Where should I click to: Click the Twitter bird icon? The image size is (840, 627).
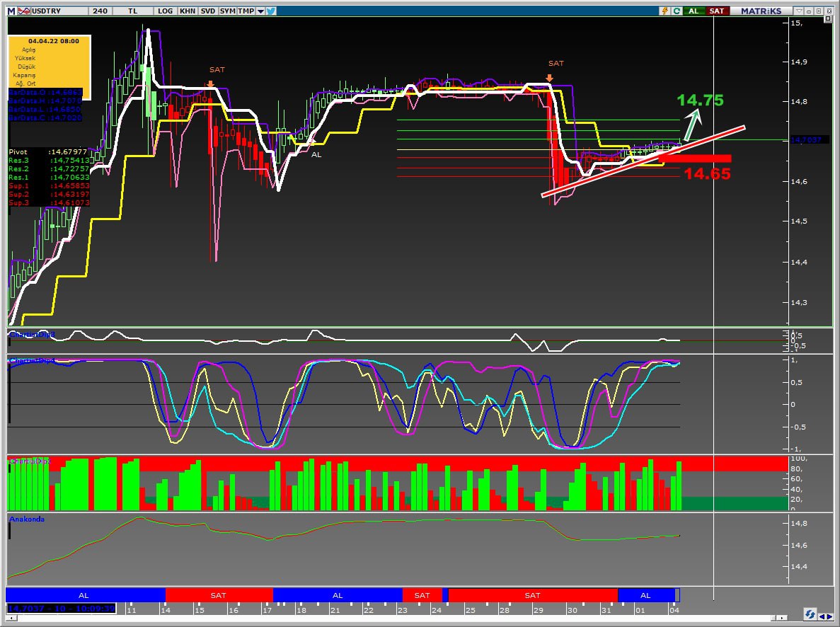pos(271,11)
